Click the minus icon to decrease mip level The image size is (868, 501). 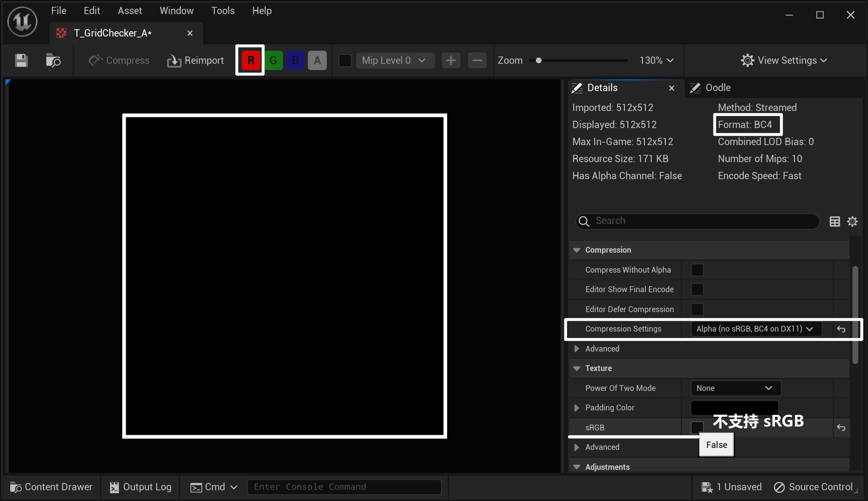[477, 60]
